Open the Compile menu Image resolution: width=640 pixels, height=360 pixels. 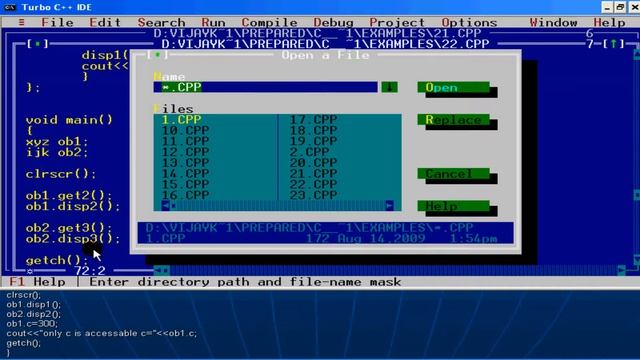(269, 22)
